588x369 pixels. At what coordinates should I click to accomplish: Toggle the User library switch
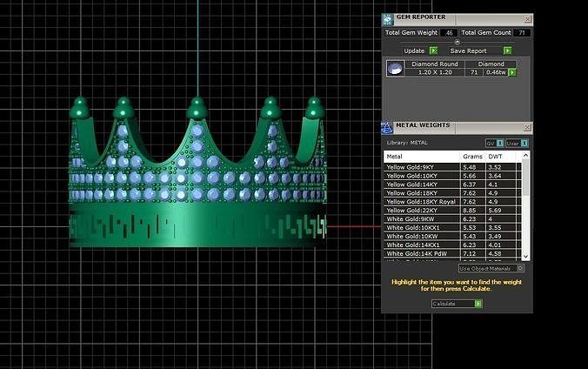point(525,143)
